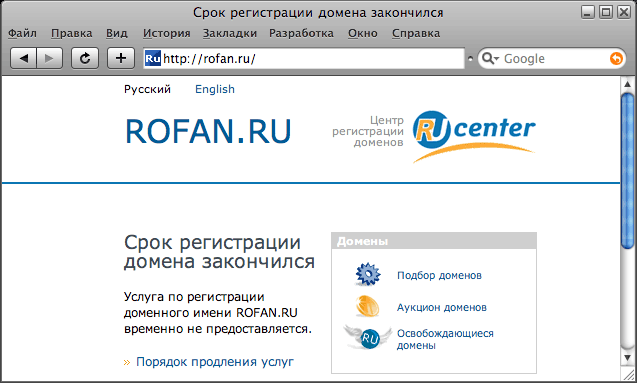Click the Домены panel header
The image size is (637, 383).
434,241
